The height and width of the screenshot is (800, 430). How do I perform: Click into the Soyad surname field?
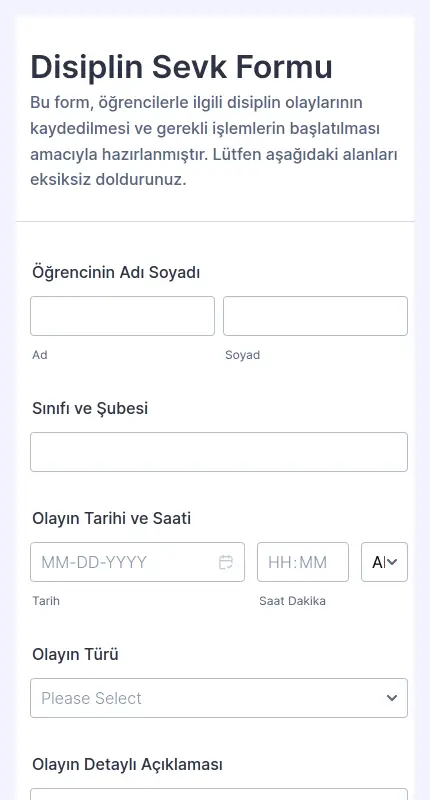point(315,316)
